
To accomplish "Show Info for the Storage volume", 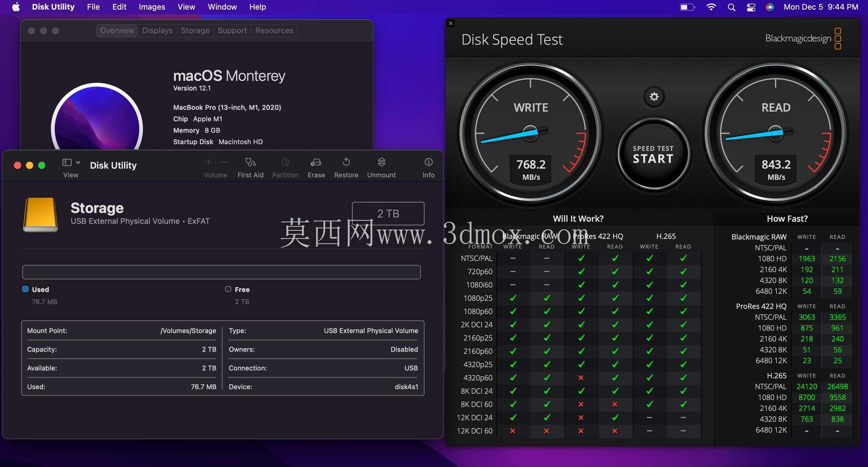I will [x=428, y=168].
